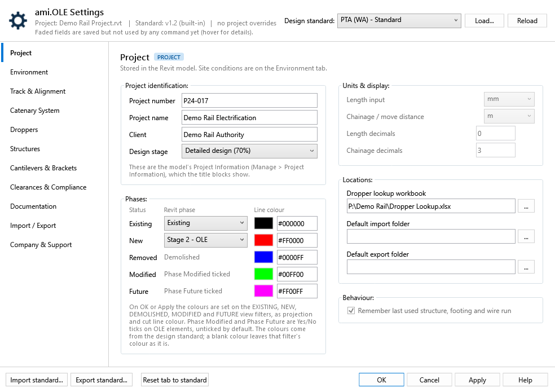
Task: Click Import standard... button
Action: click(x=37, y=380)
